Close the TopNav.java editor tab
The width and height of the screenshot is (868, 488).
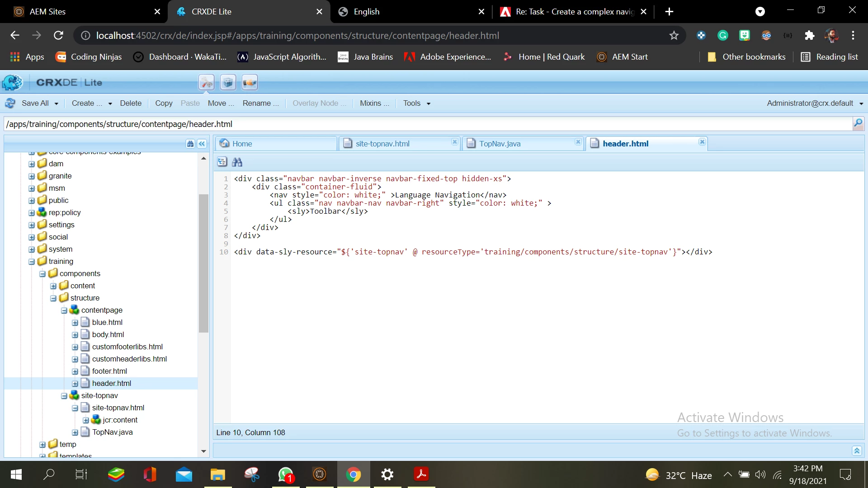pyautogui.click(x=578, y=142)
